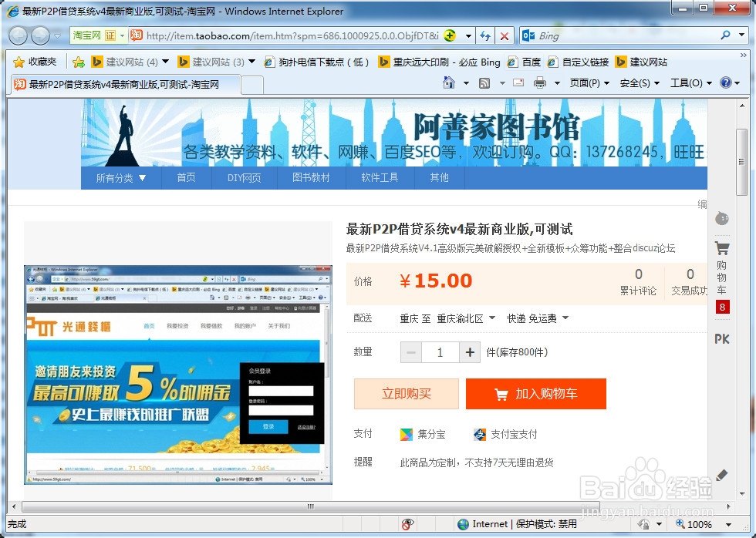Open the 所有分类 category dropdown
Image resolution: width=756 pixels, height=538 pixels.
click(121, 178)
